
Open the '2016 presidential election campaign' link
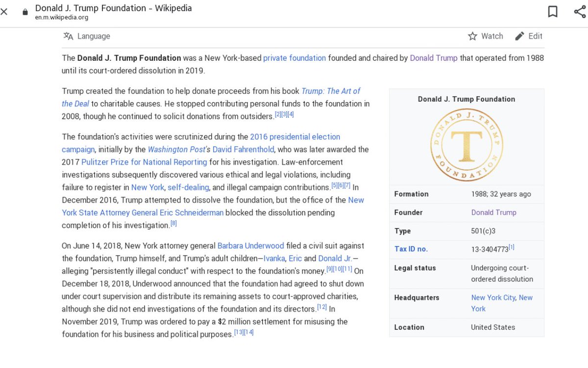click(x=295, y=136)
